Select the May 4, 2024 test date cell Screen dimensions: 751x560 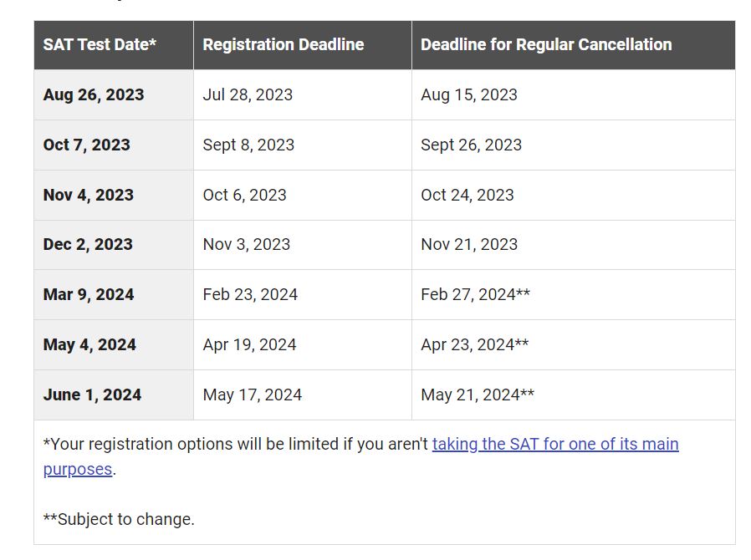click(x=114, y=345)
